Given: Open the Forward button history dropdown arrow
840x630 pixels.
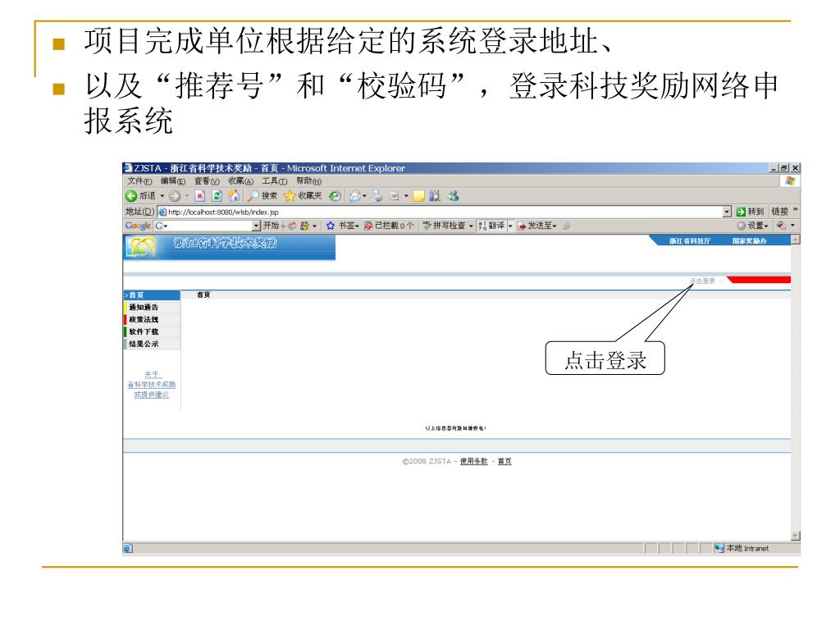Looking at the screenshot, I should pos(187,196).
